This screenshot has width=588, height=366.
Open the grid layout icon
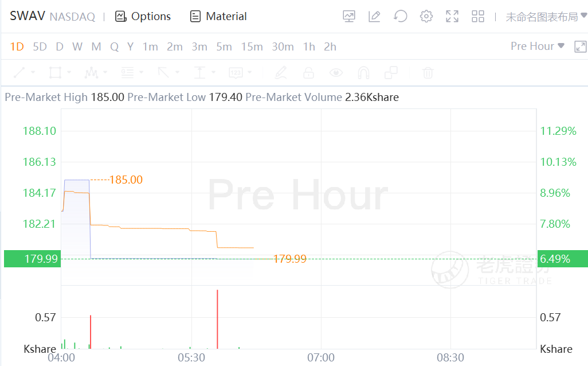478,16
